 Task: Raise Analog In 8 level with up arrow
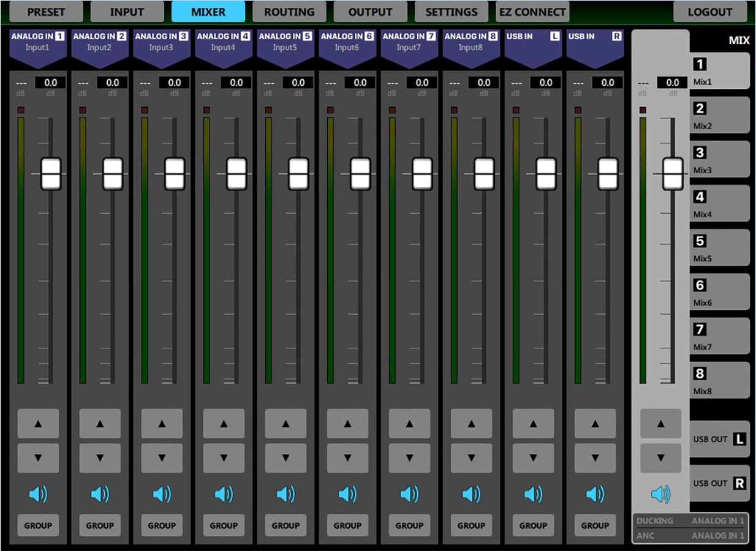tap(471, 423)
